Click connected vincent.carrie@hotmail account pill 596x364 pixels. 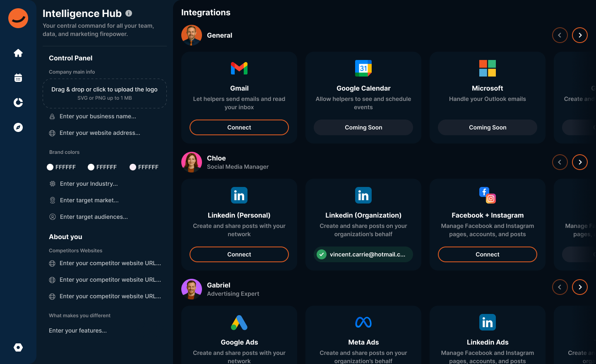(363, 254)
